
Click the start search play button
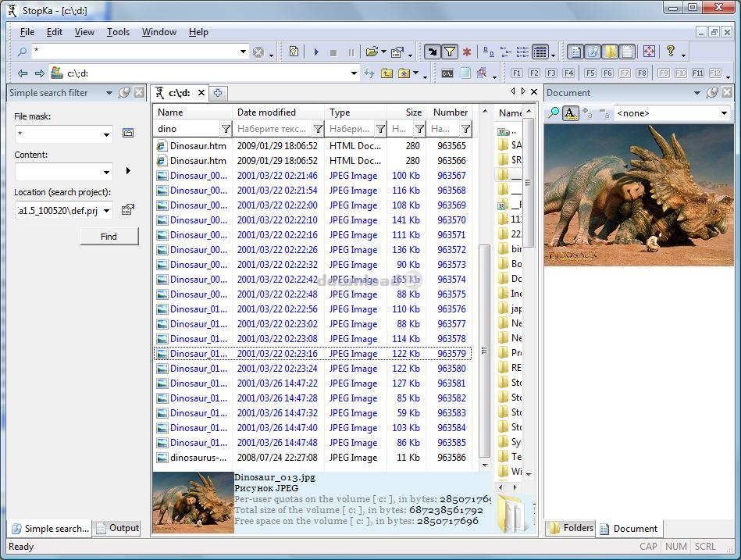click(x=316, y=52)
